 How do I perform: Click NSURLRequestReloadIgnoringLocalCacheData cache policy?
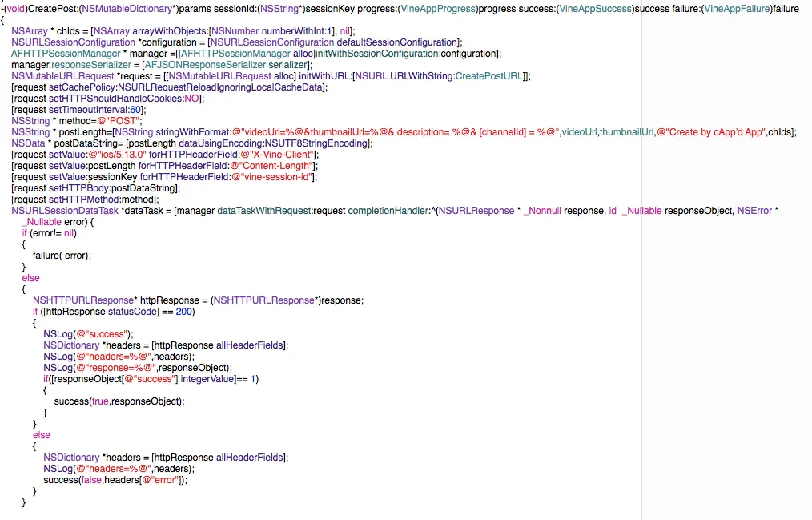point(220,87)
